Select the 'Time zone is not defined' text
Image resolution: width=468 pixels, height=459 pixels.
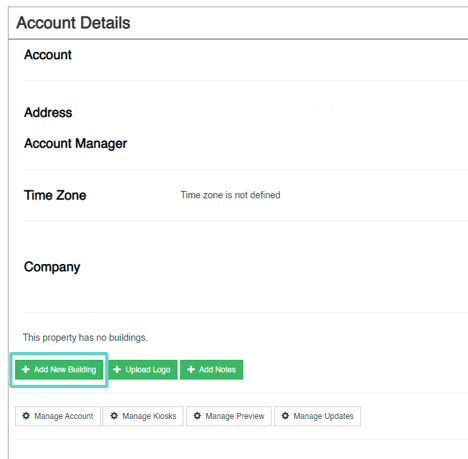click(230, 195)
